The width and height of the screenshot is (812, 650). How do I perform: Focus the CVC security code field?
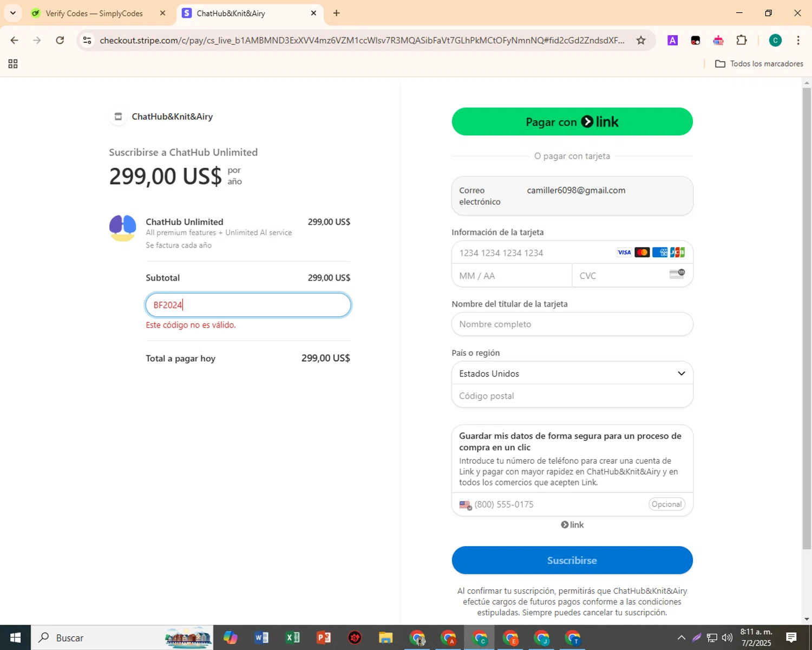pyautogui.click(x=632, y=276)
